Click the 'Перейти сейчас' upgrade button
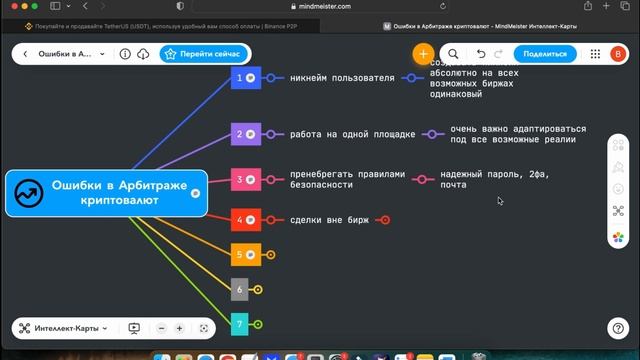Viewport: 640px width, 360px height. coord(203,54)
